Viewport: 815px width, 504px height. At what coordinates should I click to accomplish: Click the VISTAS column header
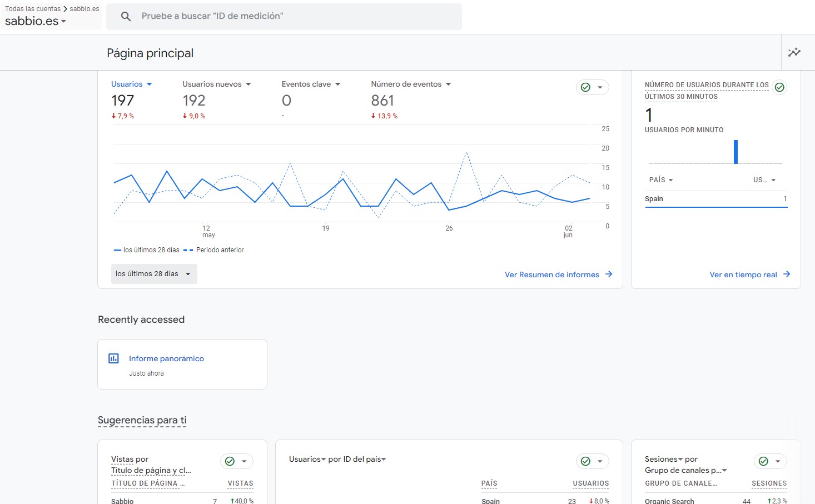pos(241,483)
